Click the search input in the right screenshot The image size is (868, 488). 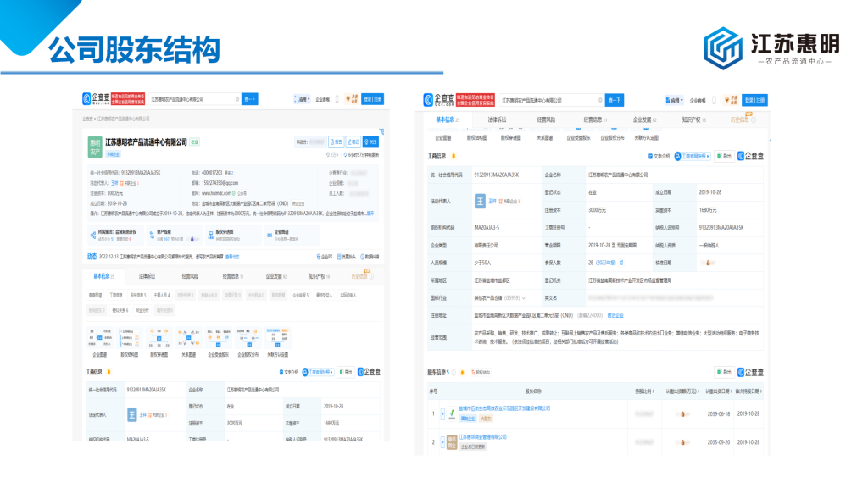coord(552,100)
